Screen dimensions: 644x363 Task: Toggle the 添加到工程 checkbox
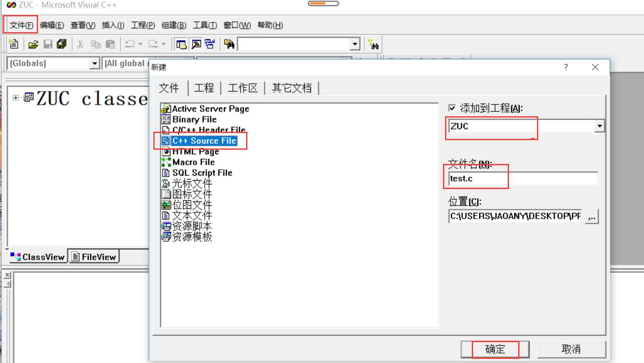click(452, 108)
